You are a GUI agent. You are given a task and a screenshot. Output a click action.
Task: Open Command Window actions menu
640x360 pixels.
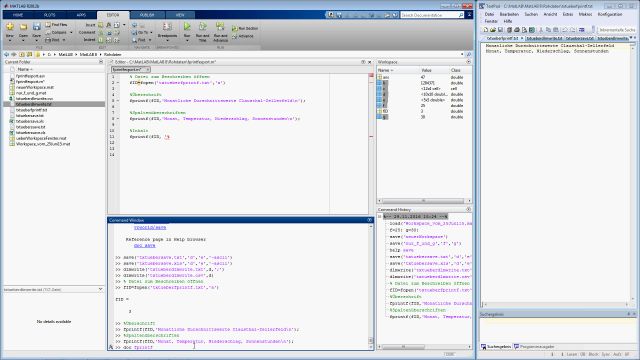point(369,220)
